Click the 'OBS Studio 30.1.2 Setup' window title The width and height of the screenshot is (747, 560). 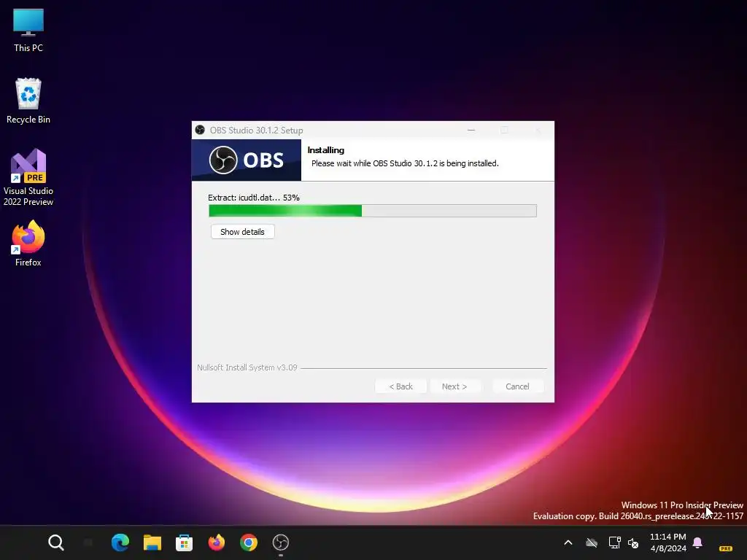(256, 130)
